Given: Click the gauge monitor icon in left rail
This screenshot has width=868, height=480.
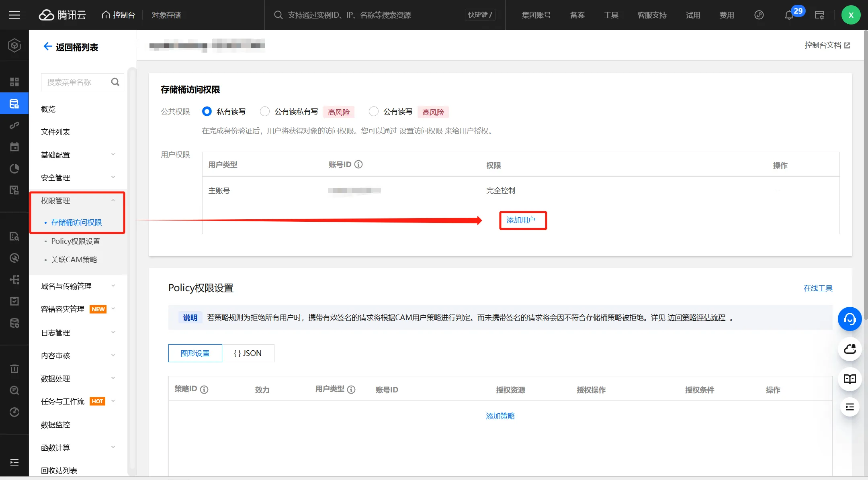Looking at the screenshot, I should point(14,412).
